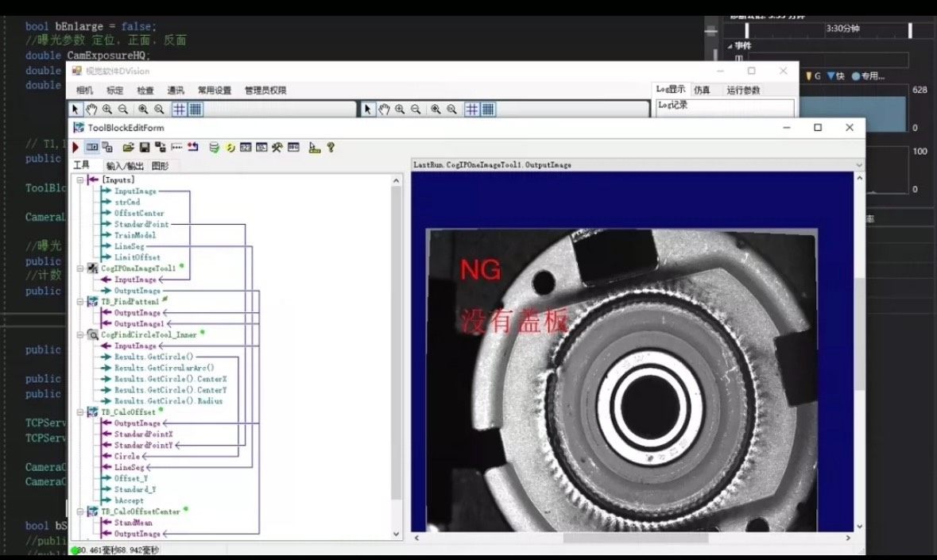The width and height of the screenshot is (937, 560).
Task: Click zoom in magnifier in right DVision toolbar
Action: [400, 110]
